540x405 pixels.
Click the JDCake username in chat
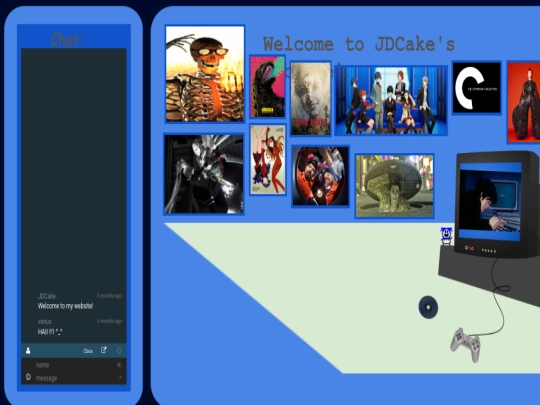46,296
